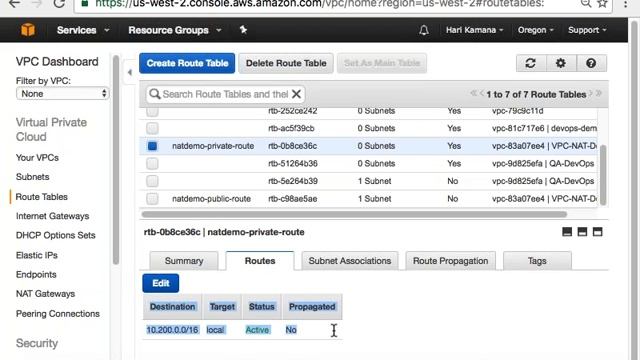Refresh the route tables list
This screenshot has width=640, height=360.
coord(531,63)
